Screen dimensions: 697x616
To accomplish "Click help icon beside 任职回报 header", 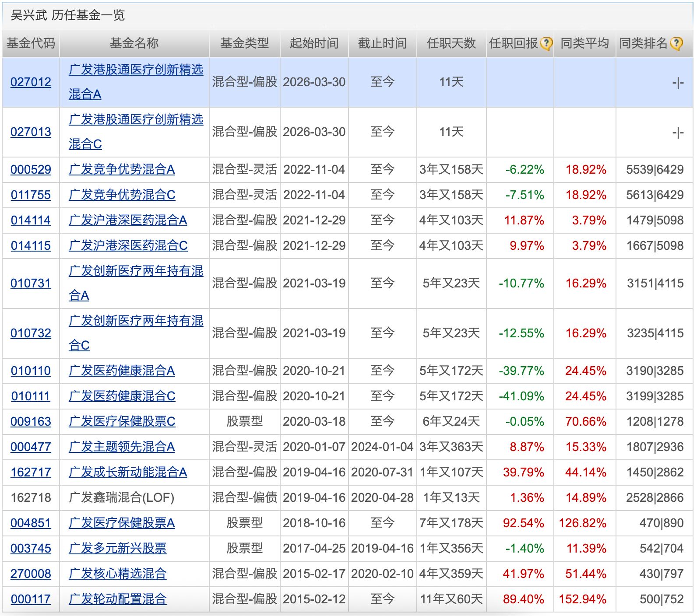I will pos(546,44).
